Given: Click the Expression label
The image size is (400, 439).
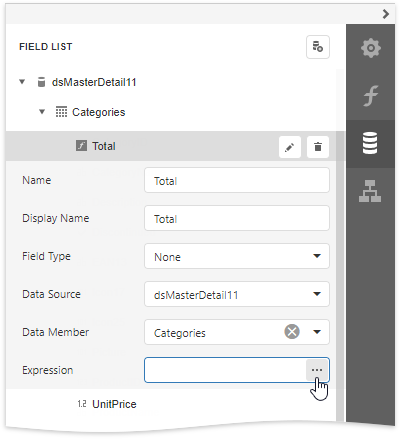Looking at the screenshot, I should pos(48,370).
